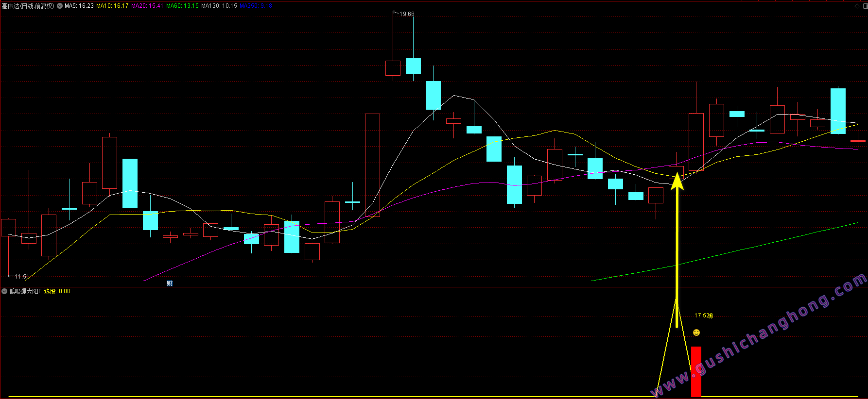Open the dropdown beside 高伟达(日线.前复权)
This screenshot has height=399, width=868.
click(60, 6)
